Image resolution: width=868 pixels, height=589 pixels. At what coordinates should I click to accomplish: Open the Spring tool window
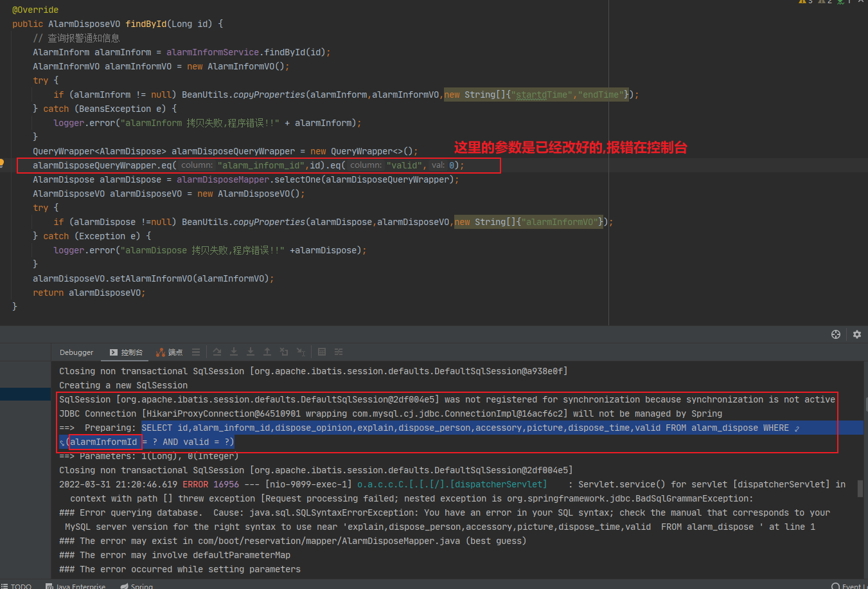tap(136, 586)
